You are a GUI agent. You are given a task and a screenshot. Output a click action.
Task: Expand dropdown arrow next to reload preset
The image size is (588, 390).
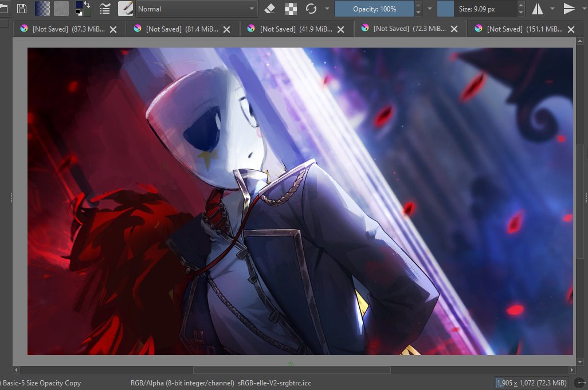(x=327, y=8)
